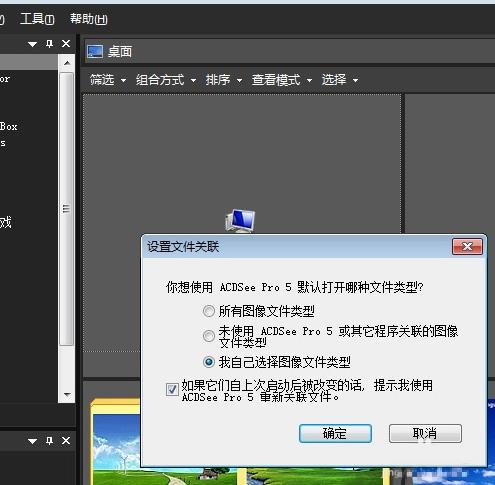Pin the lower left panel
495x485 pixels.
tap(49, 441)
